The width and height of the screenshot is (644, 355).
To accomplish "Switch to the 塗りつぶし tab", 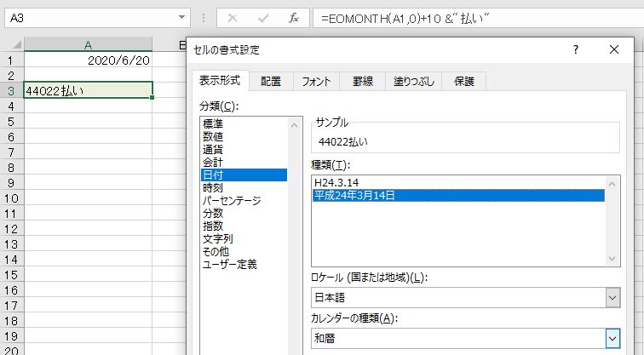I will coord(414,81).
